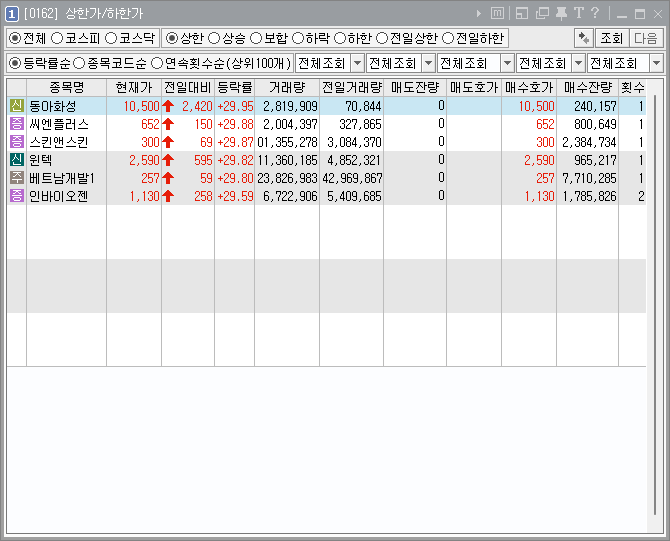The image size is (670, 541).
Task: Open font size setting via T icon
Action: coord(579,13)
